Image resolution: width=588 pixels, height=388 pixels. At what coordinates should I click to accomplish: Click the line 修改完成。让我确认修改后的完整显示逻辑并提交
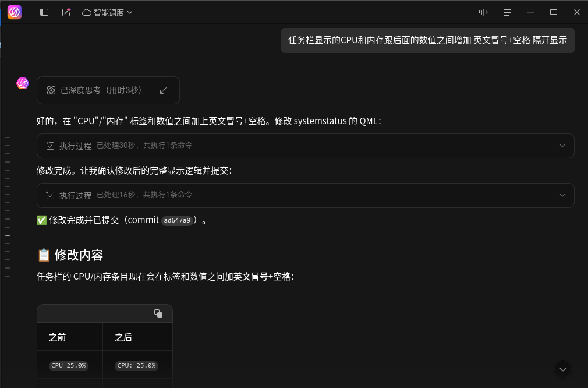click(134, 171)
